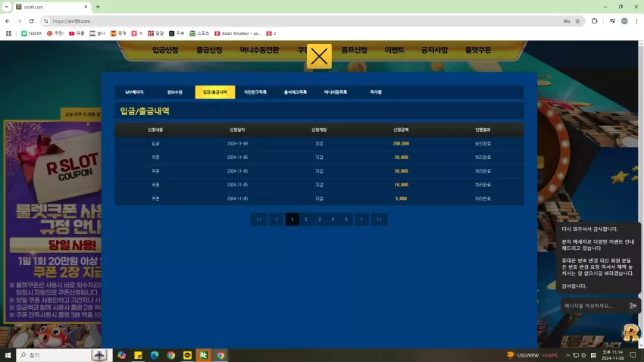Expand the tab search dropdown arrow
644x362 pixels.
[7, 7]
